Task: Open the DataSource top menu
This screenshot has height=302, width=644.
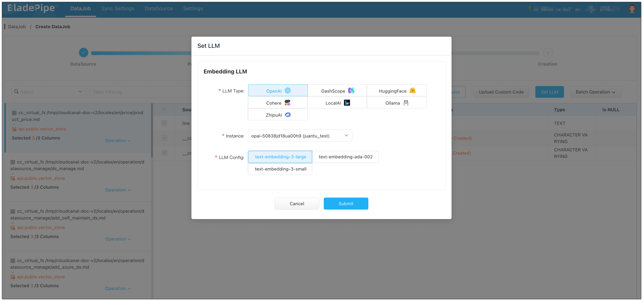Action: 159,8
